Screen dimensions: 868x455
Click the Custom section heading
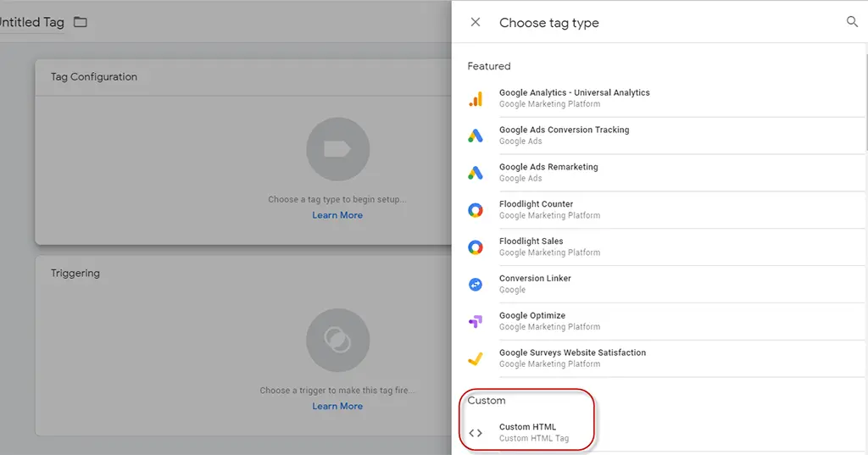pyautogui.click(x=486, y=400)
